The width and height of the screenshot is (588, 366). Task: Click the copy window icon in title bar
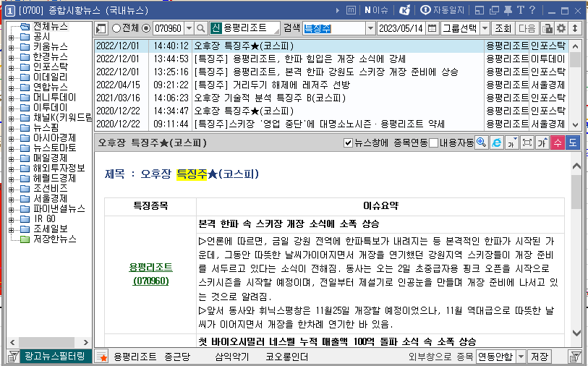coord(494,10)
